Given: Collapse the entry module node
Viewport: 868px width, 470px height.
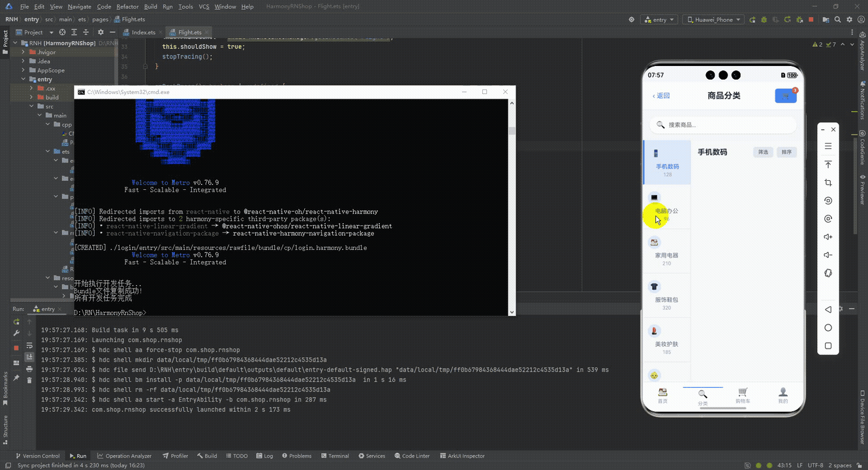Looking at the screenshot, I should 23,80.
